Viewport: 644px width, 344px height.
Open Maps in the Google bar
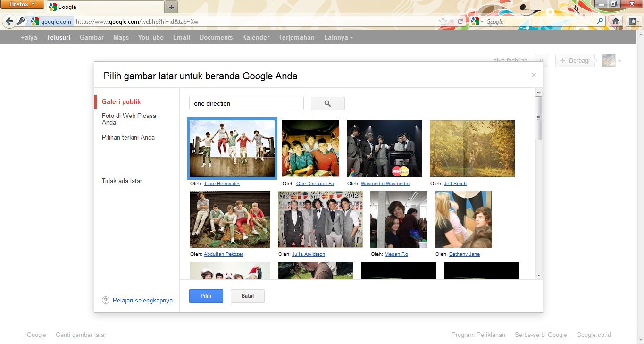(121, 37)
